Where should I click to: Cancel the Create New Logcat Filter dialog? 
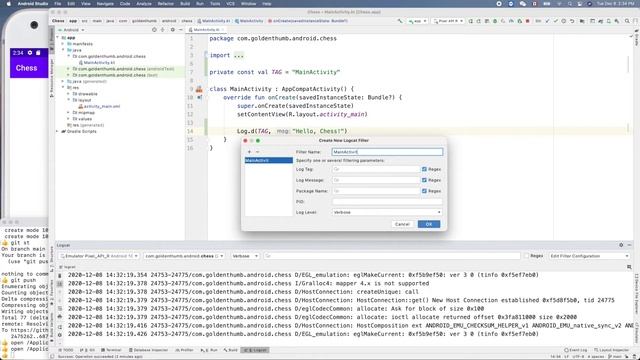point(402,224)
